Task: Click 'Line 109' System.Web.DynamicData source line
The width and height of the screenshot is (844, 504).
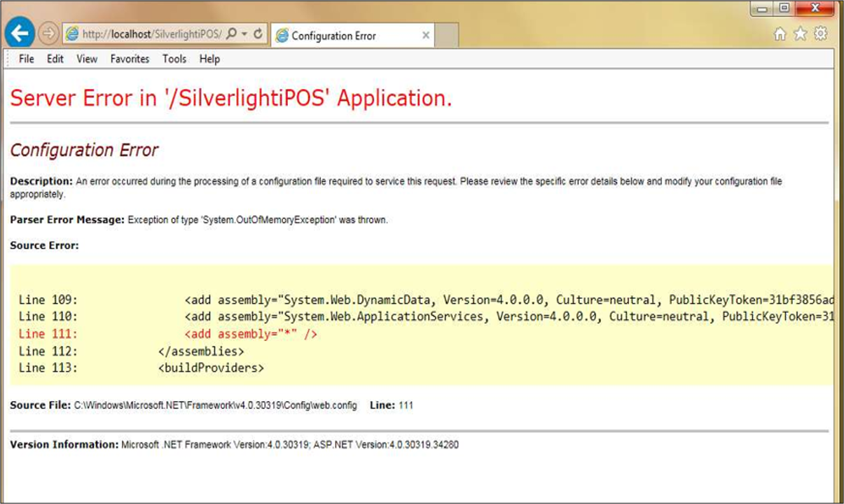Action: pos(426,300)
